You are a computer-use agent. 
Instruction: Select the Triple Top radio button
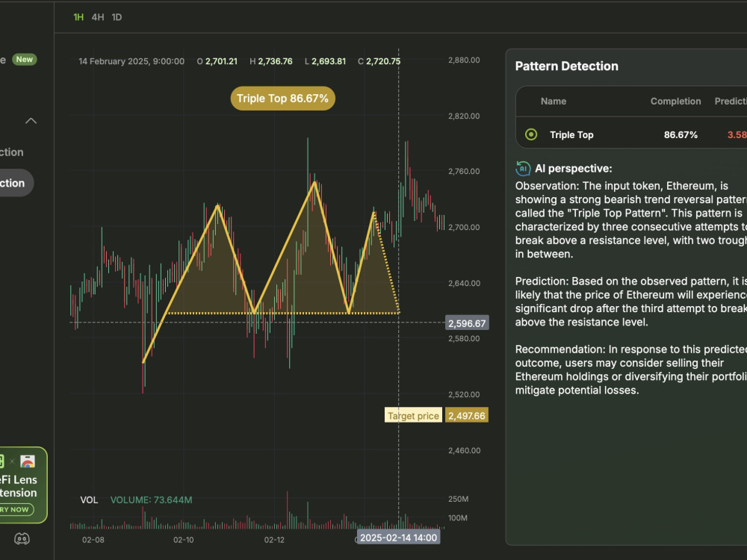(x=530, y=134)
